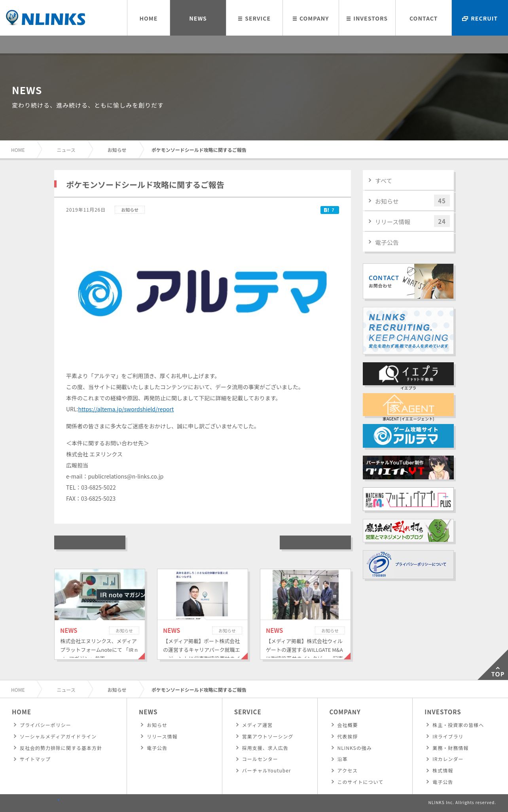This screenshot has width=508, height=812.
Task: Open footer NLINKSの強み link
Action: (354, 748)
